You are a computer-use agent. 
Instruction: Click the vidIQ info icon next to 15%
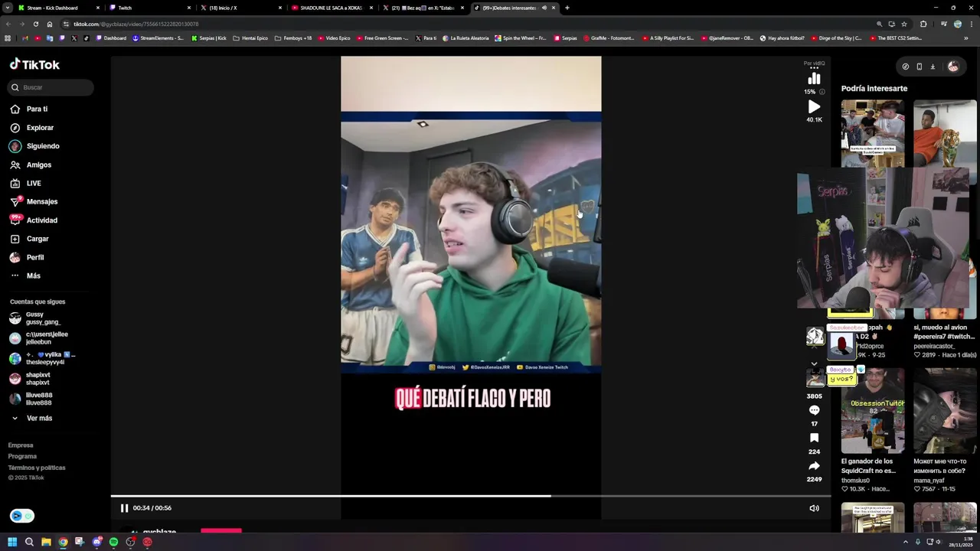[x=822, y=92]
